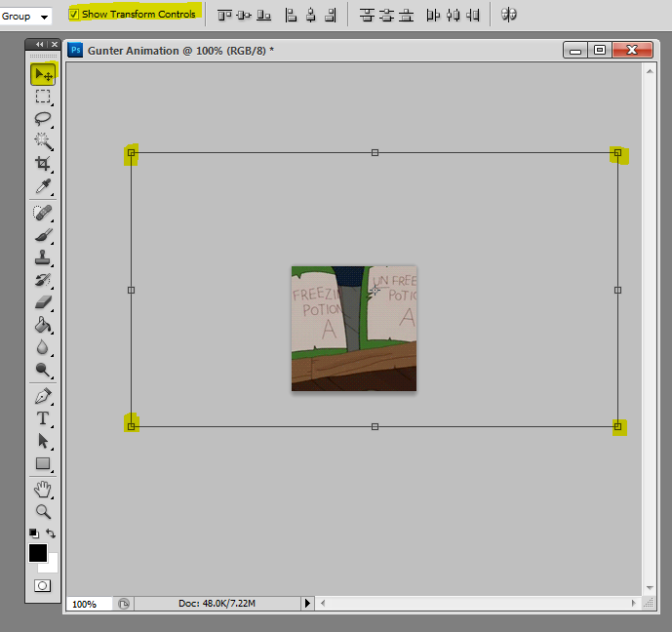Open the status bar info arrow menu
The height and width of the screenshot is (632, 672).
307,604
